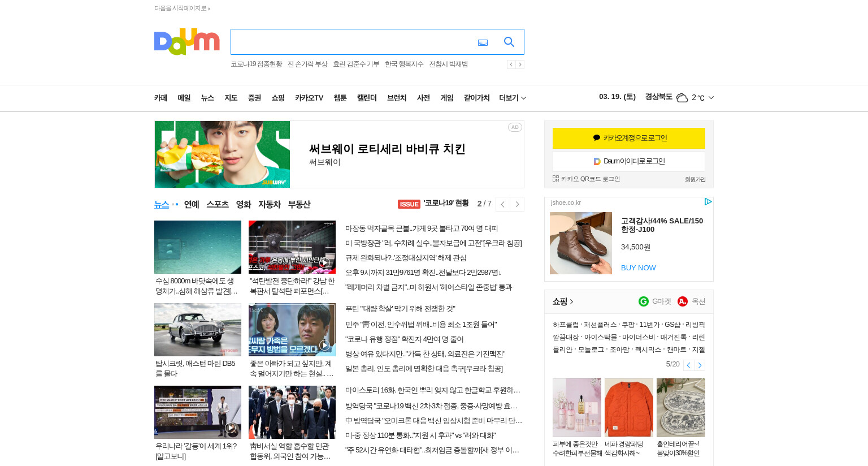Image resolution: width=868 pixels, height=466 pixels.
Task: Open the '코로나19' 현황 issue link
Action: [446, 203]
